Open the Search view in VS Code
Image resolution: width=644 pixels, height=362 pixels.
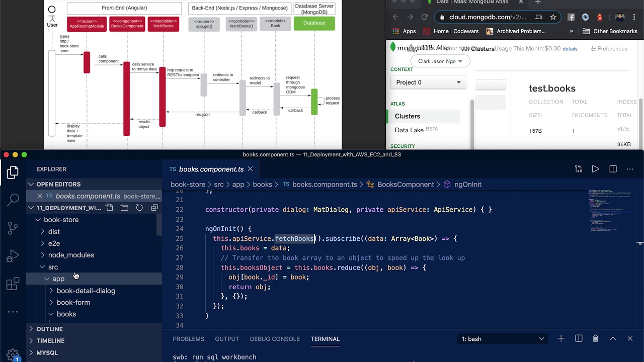(x=13, y=200)
